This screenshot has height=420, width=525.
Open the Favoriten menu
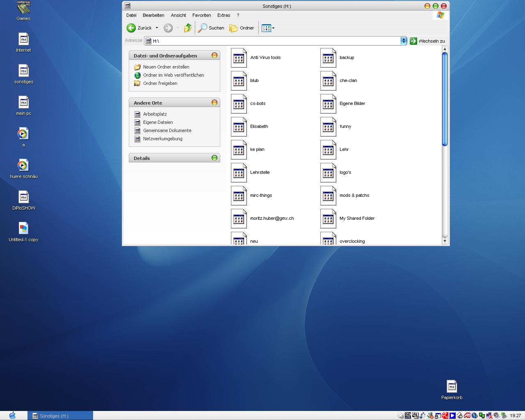201,15
